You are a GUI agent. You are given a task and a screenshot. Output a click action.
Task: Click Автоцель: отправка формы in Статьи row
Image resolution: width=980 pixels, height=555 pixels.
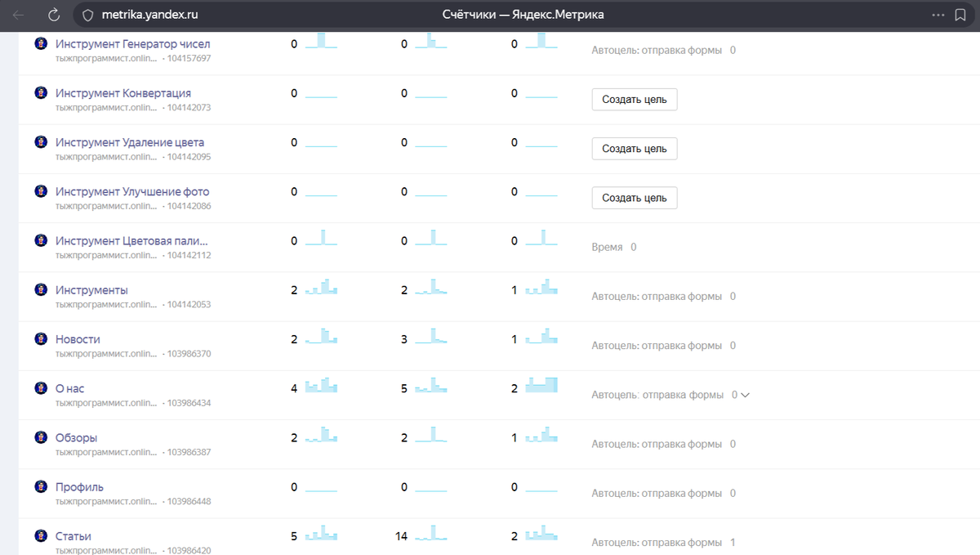[657, 543]
